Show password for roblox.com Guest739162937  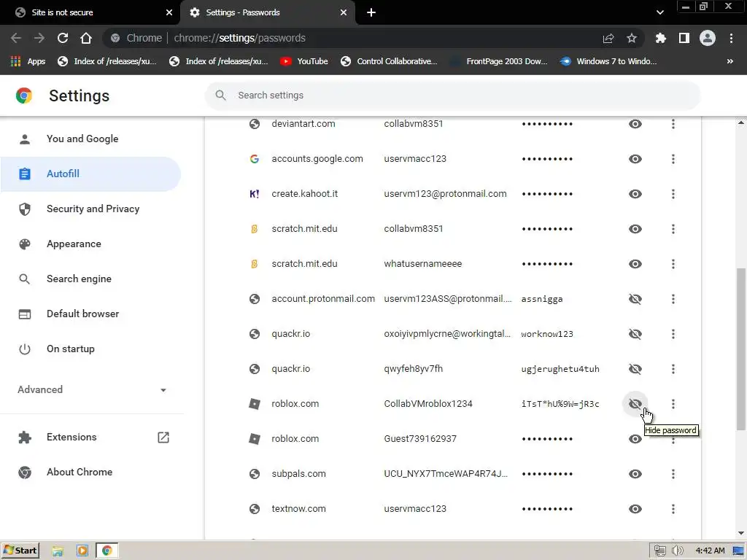[x=635, y=439]
